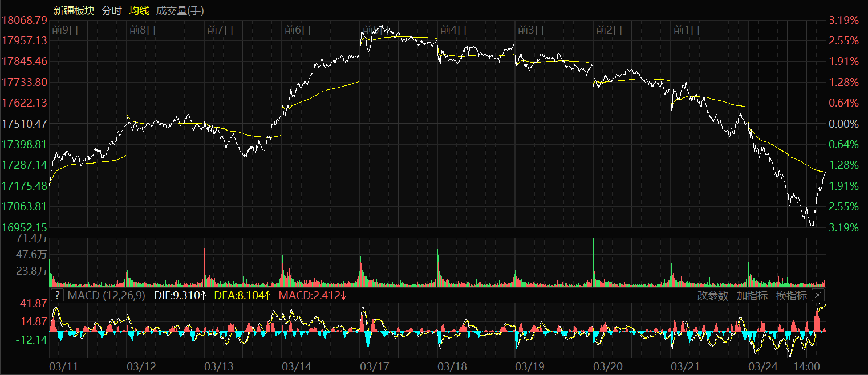Click the green 1.28% percent label

click(x=843, y=165)
